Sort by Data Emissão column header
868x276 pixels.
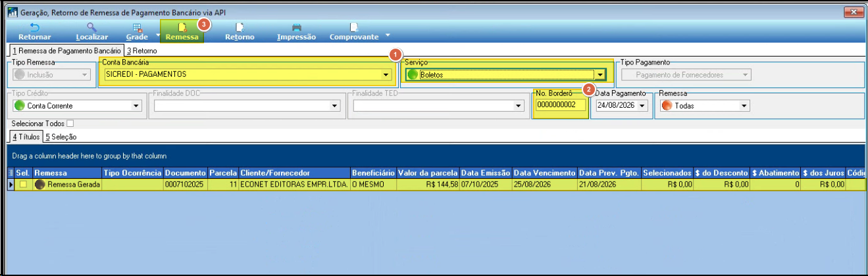[486, 172]
